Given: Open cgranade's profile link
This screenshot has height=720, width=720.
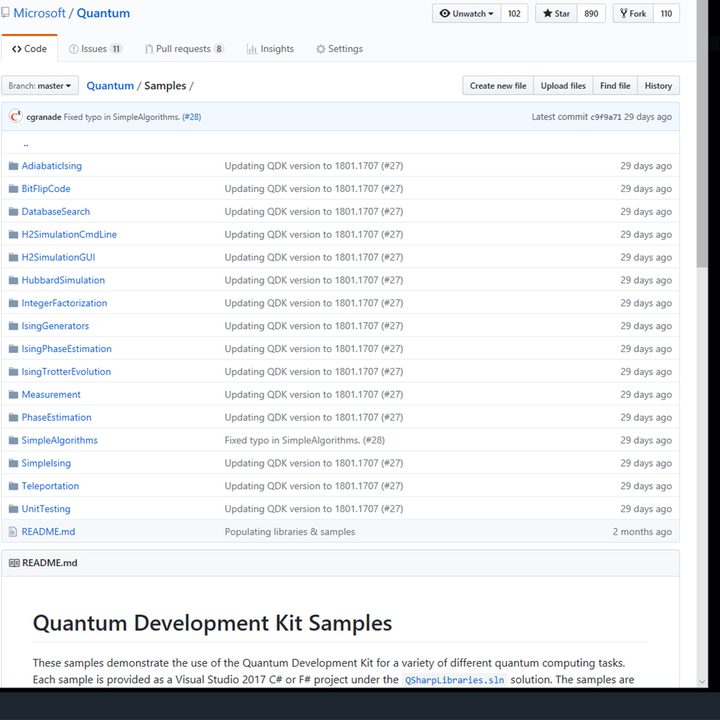Looking at the screenshot, I should (x=44, y=117).
